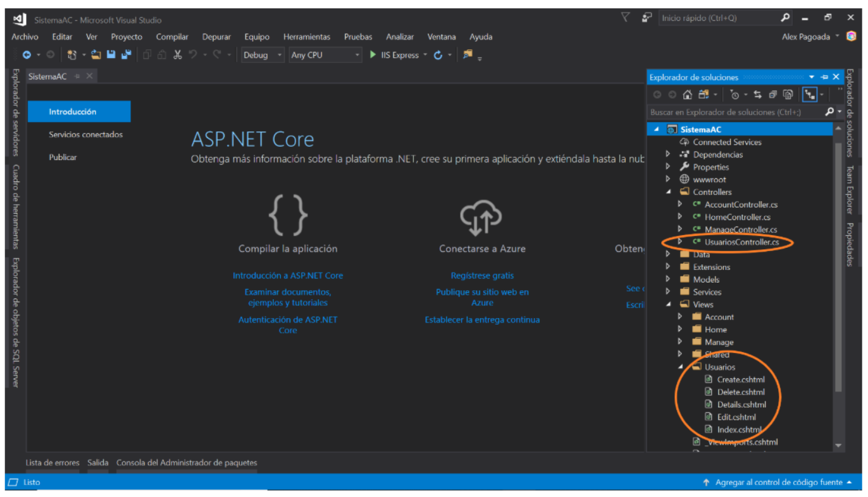This screenshot has width=868, height=497.
Task: Click the Find in Files toolbar icon
Action: 468,54
